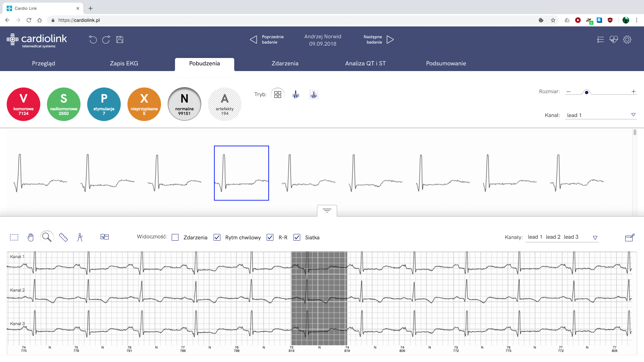Collapse the beat panel using the filter handle
The height and width of the screenshot is (362, 644).
point(327,210)
